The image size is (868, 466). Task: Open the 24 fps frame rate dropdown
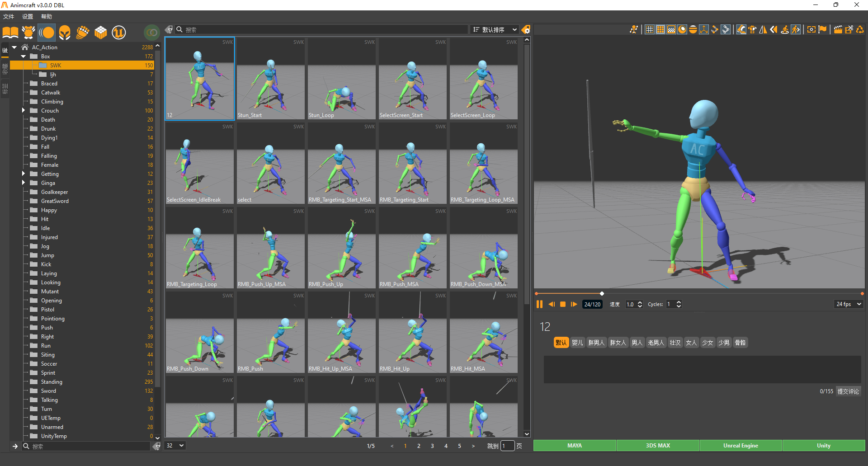pos(849,304)
